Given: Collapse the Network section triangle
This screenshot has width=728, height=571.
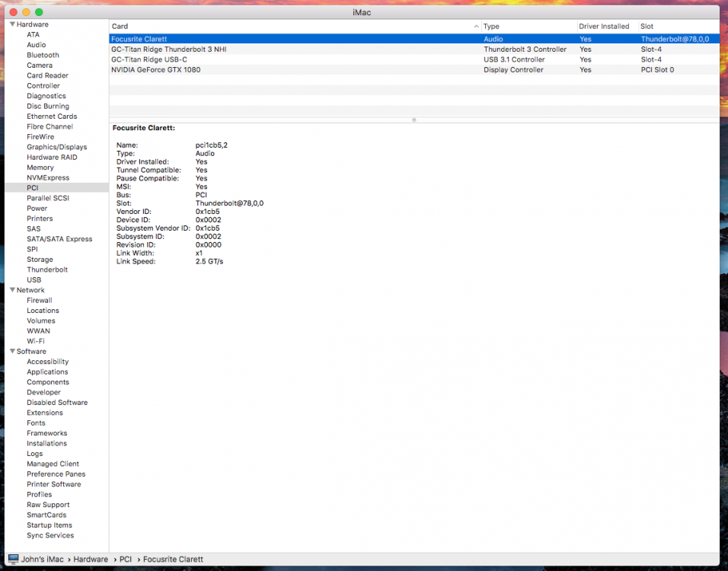Looking at the screenshot, I should 12,289.
